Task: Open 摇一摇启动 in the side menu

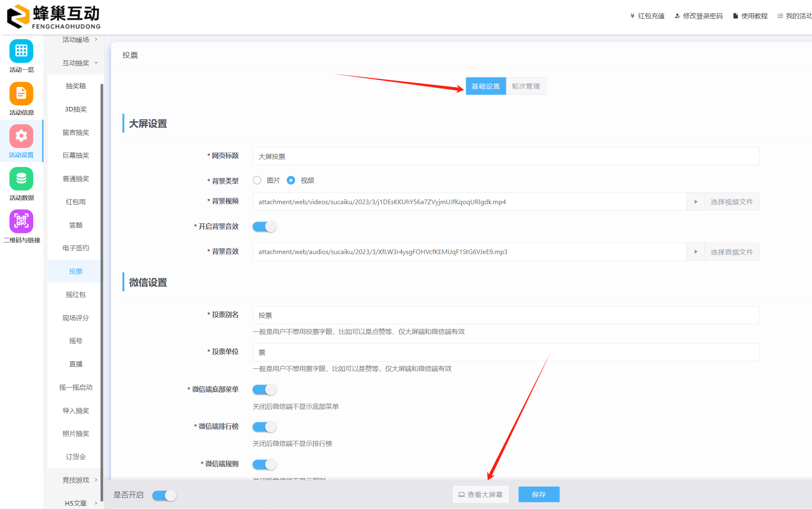Action: (76, 387)
